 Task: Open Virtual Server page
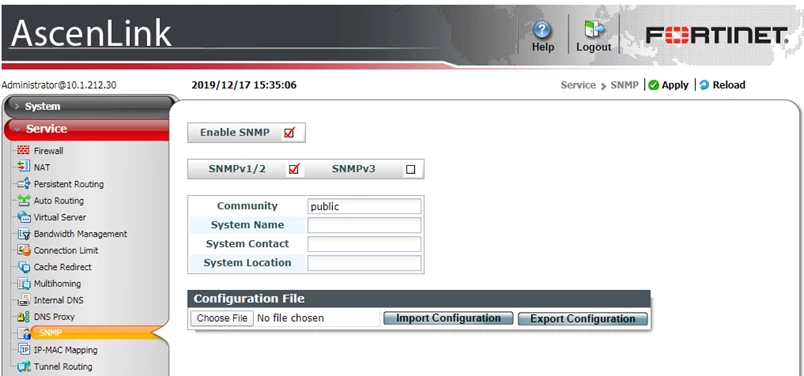60,217
